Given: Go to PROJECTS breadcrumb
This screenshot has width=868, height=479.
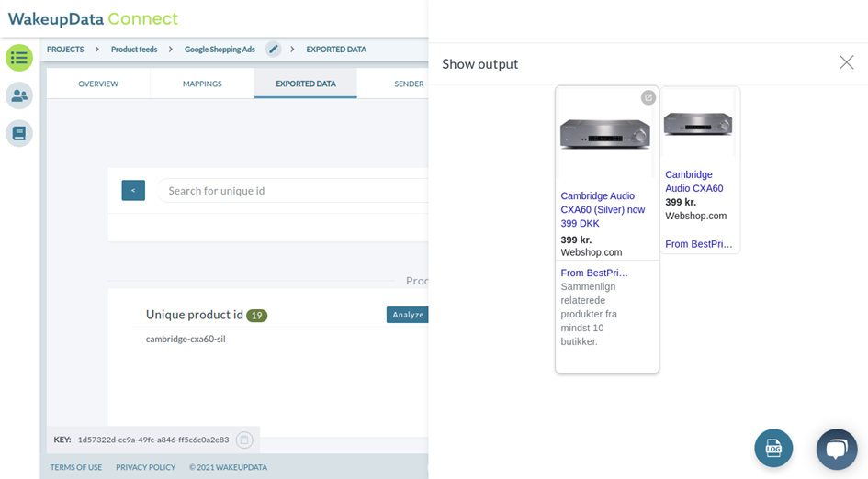Looking at the screenshot, I should [x=65, y=50].
